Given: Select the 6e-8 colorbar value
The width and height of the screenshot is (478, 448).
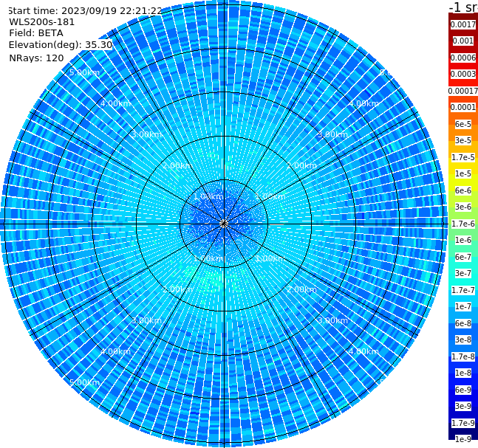Looking at the screenshot, I should pos(463,323).
